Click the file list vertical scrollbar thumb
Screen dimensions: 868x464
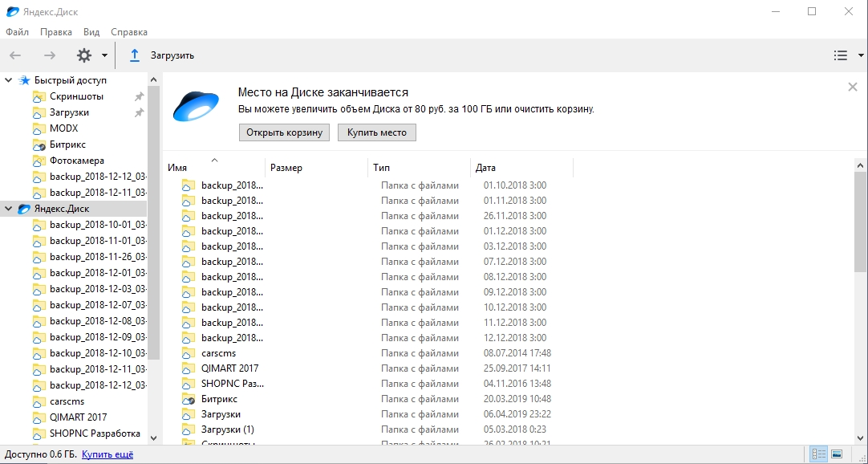pos(860,222)
